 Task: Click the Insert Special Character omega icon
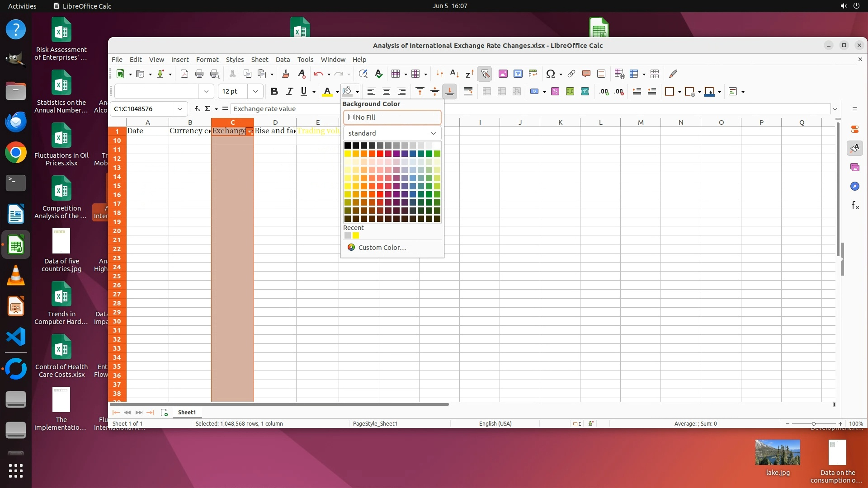tap(550, 74)
